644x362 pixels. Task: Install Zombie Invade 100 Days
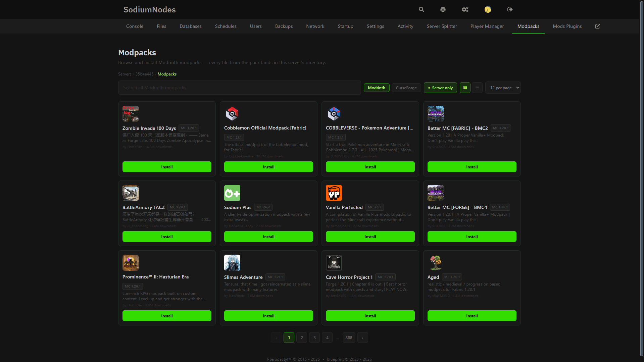[x=167, y=167]
